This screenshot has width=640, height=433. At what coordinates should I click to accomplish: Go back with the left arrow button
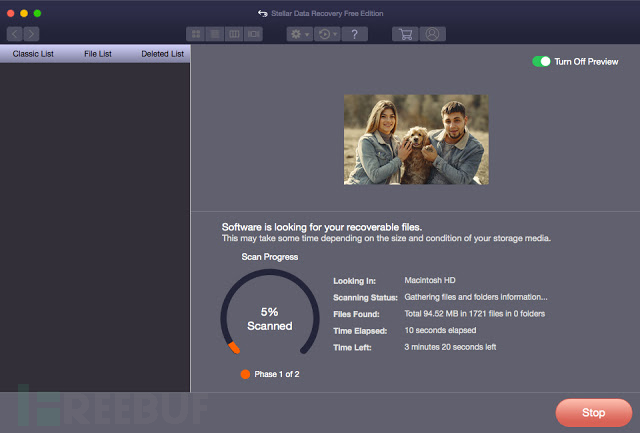(x=15, y=34)
